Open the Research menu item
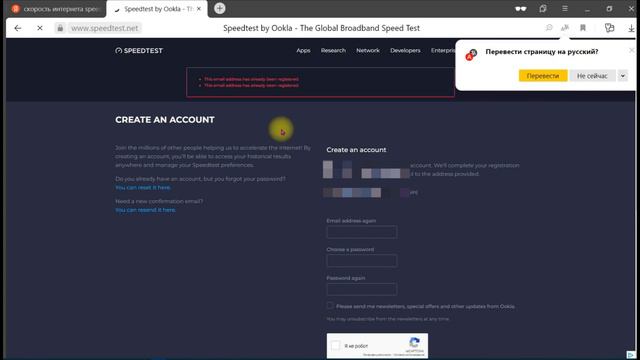Viewport: 640px width, 360px height. [333, 50]
